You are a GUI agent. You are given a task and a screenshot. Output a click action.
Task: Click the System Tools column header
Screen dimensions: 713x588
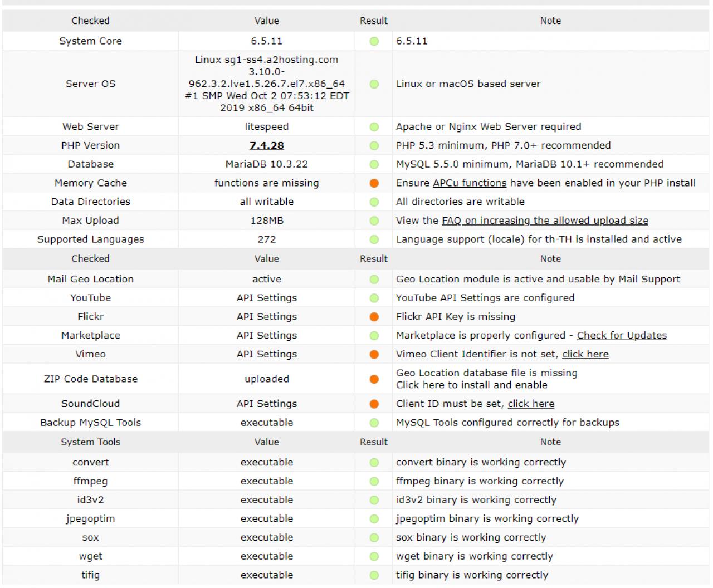tap(90, 442)
